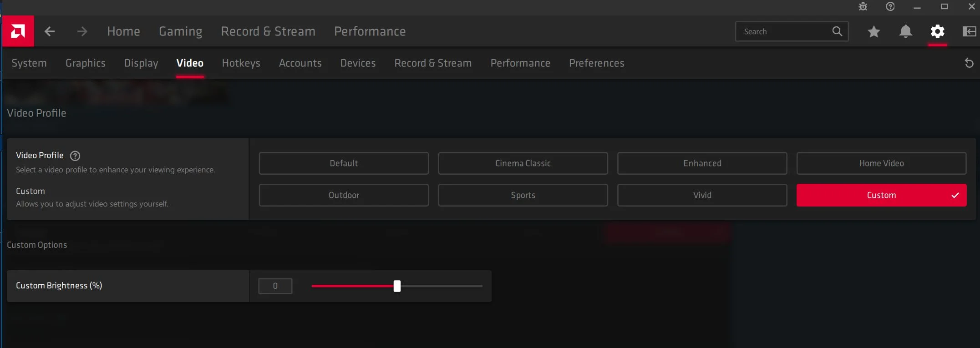Switch to the Hotkeys tab
The image size is (980, 348).
241,63
